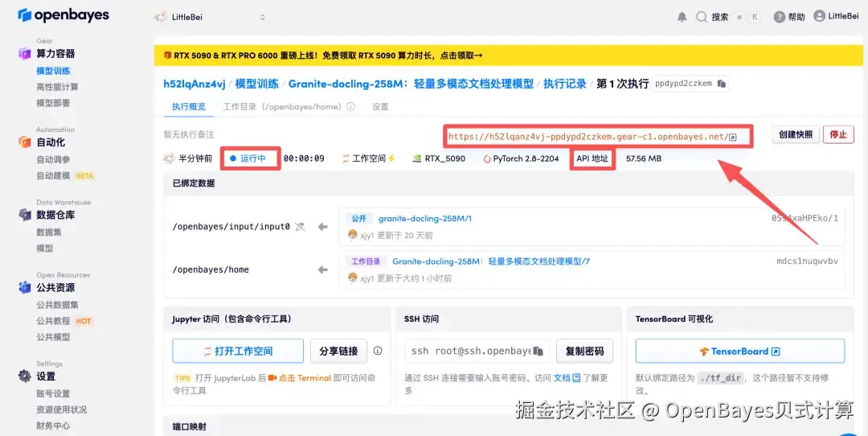The height and width of the screenshot is (436, 868).
Task: Click the 公共资源 section icon
Action: point(24,287)
